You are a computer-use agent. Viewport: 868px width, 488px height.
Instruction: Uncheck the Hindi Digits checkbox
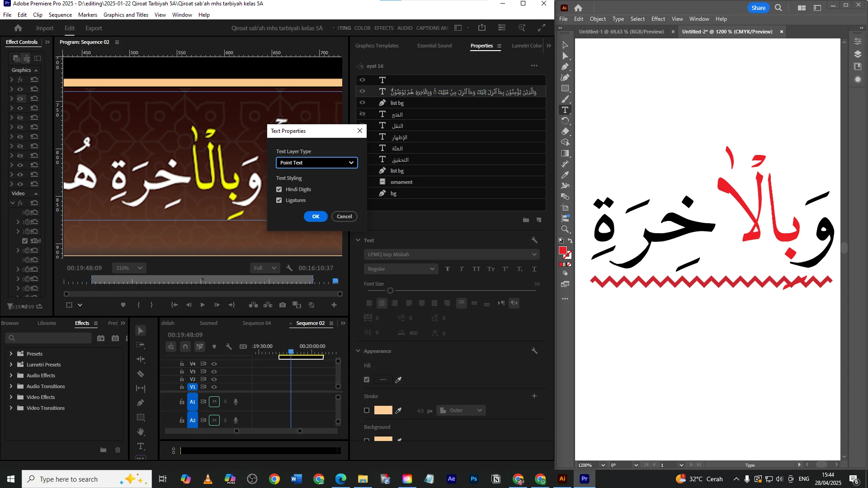pos(279,189)
